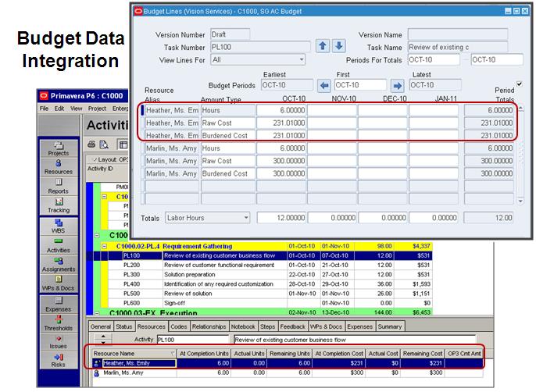Open Activities in the Primavera sidebar
536x392 pixels.
(59, 245)
